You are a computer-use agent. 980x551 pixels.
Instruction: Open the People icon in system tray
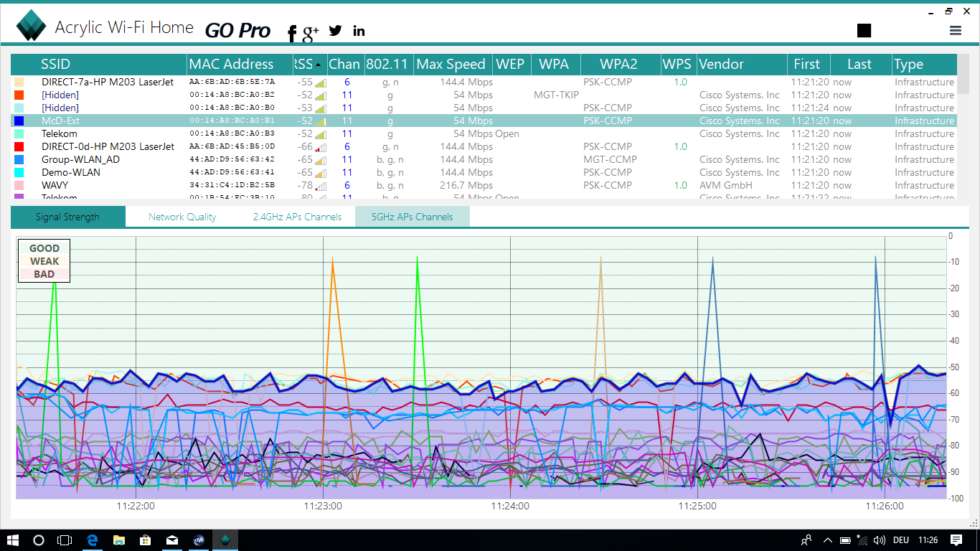tap(807, 540)
